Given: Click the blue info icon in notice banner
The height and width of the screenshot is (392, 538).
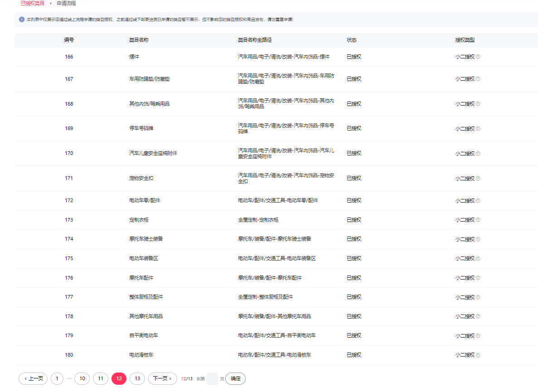Looking at the screenshot, I should click(22, 19).
